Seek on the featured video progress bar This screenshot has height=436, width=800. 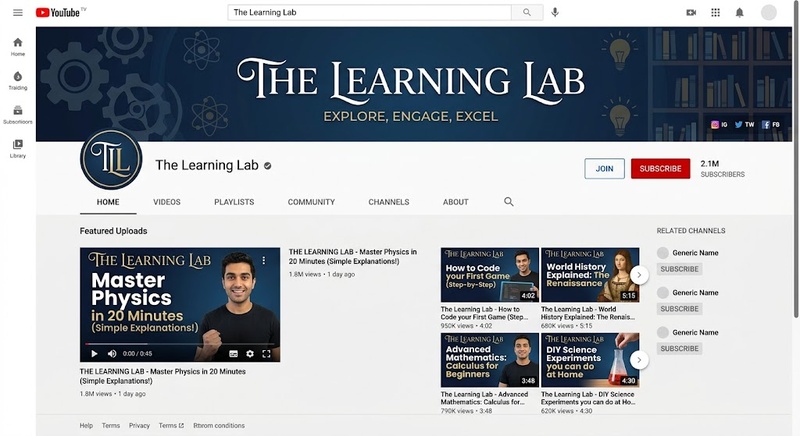tap(180, 344)
